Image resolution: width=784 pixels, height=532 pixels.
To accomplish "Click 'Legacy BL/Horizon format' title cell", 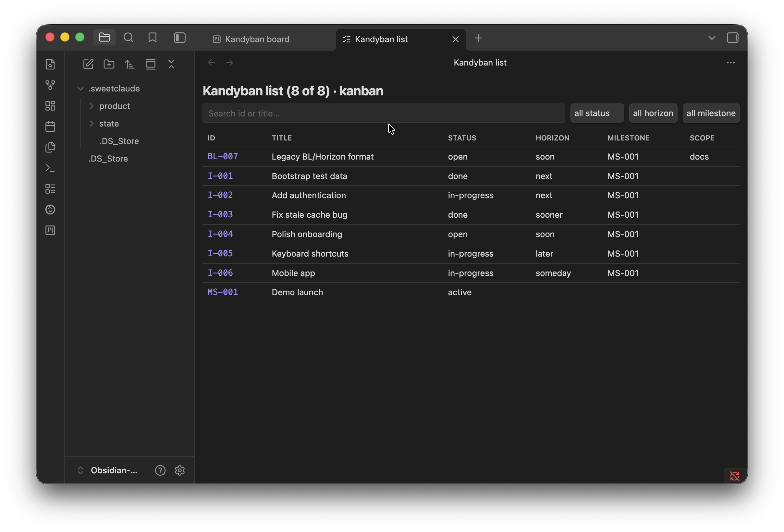I will pos(323,157).
